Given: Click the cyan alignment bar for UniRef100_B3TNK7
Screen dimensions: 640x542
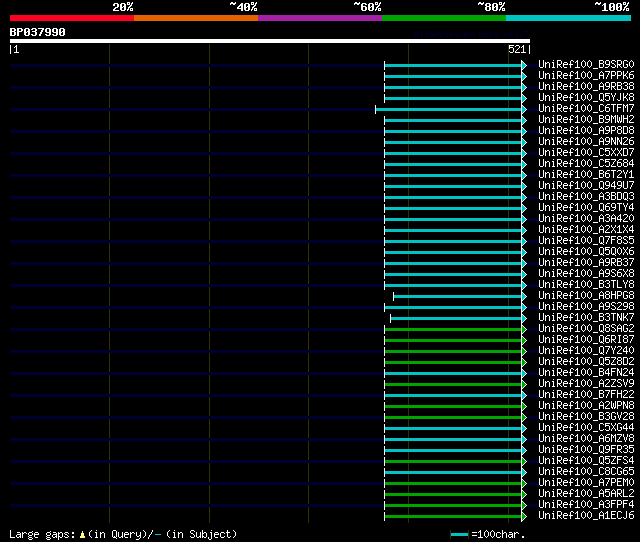Looking at the screenshot, I should point(456,318).
